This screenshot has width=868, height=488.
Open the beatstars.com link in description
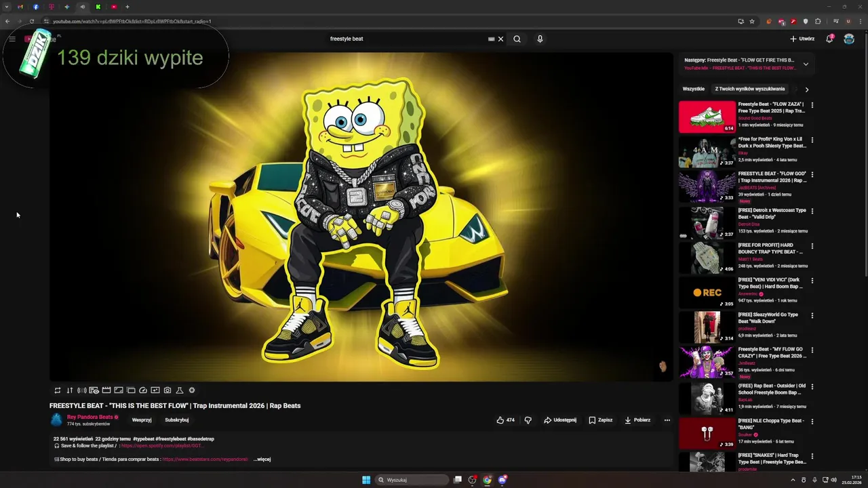click(x=205, y=459)
